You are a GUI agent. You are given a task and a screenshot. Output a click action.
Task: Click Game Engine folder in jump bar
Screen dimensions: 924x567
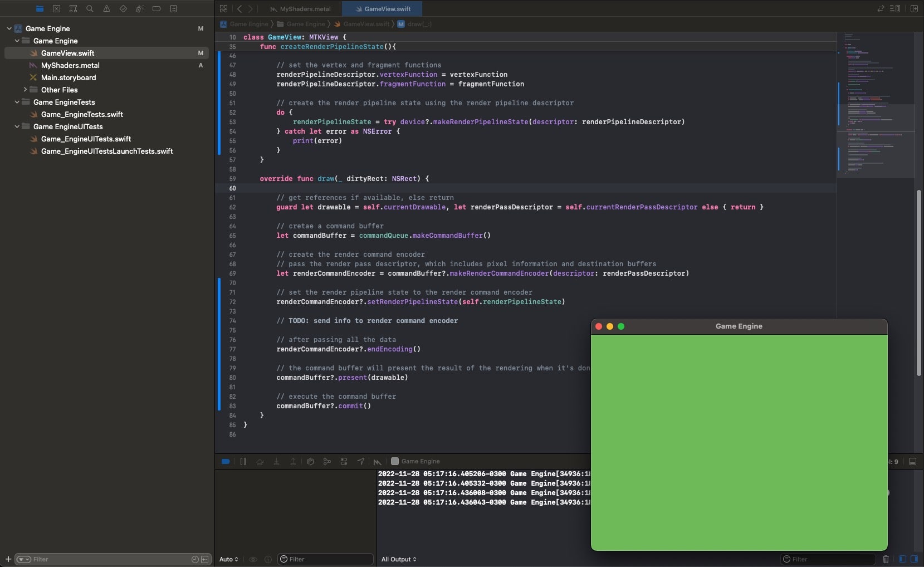click(x=301, y=24)
